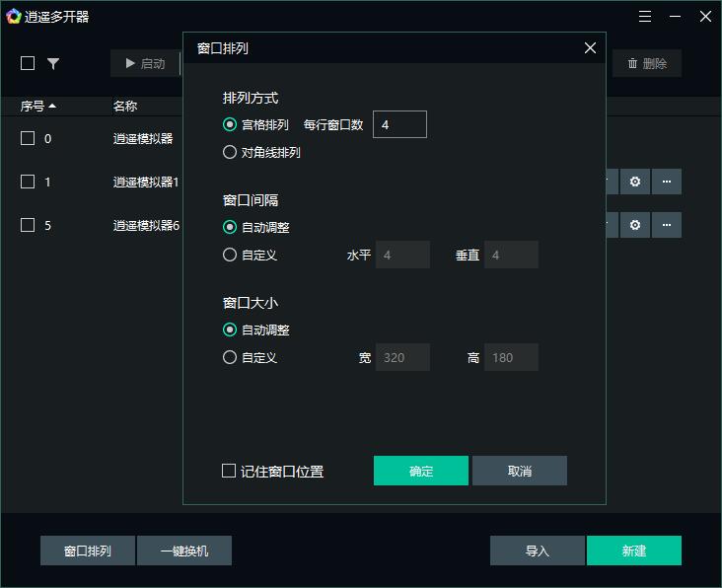Open settings gear for 逍遥模拟器6

coord(635,225)
